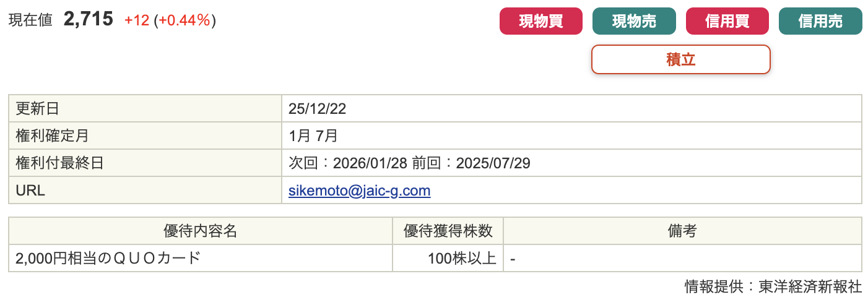Viewport: 868px width, 297px height.
Task: Select 信用売 margin sell button
Action: click(x=820, y=21)
